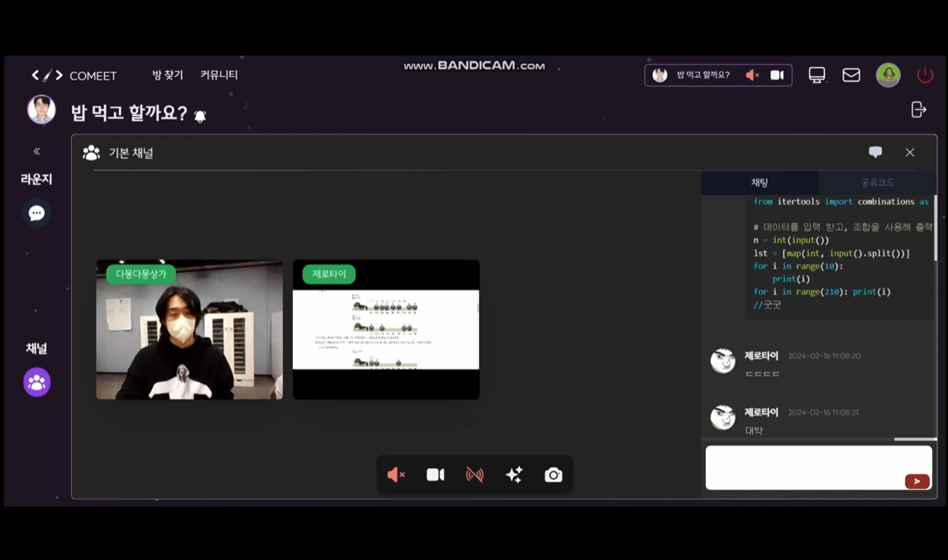Take a snapshot with the camera icon
Viewport: 948px width, 560px height.
(x=553, y=475)
